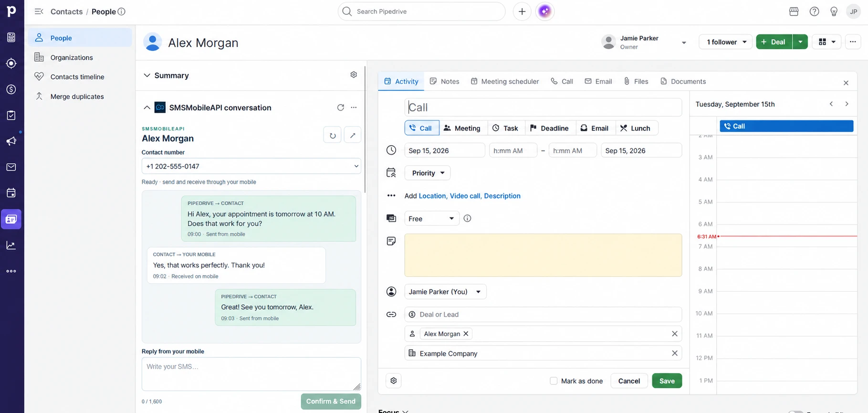Open Jamie Parker (You) assignee dropdown
The image size is (868, 413).
(x=446, y=292)
